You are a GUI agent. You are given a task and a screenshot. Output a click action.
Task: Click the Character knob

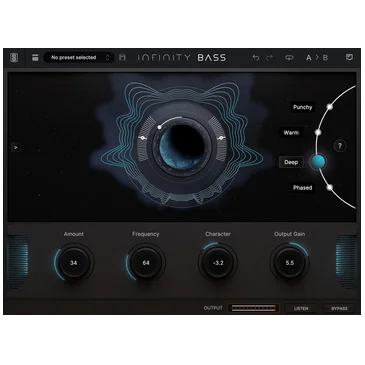coord(218,263)
